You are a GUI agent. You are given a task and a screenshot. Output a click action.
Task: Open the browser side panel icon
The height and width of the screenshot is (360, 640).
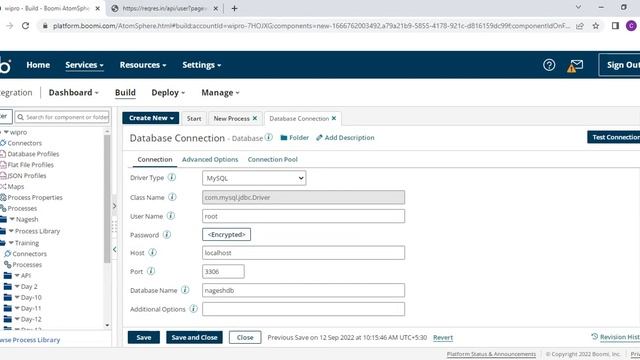(x=615, y=26)
